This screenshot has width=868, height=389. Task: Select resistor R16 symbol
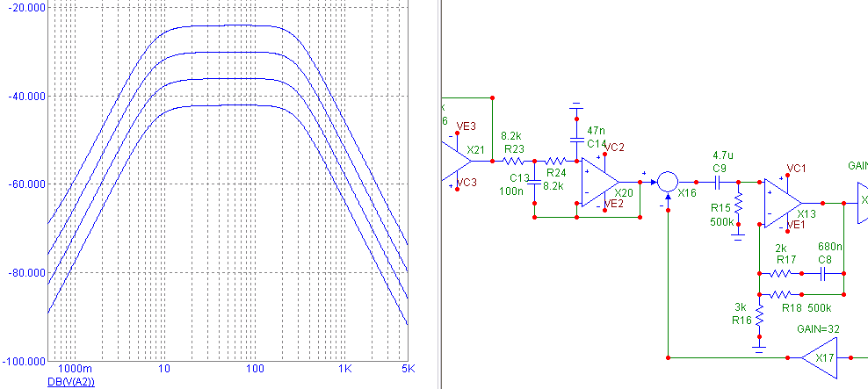[x=759, y=316]
